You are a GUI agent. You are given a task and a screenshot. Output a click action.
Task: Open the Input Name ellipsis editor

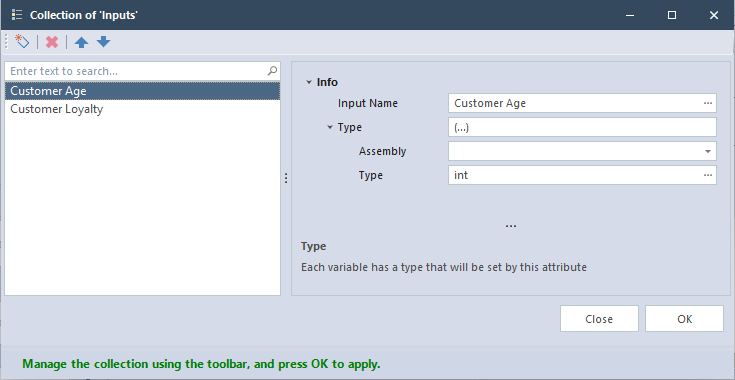(x=708, y=103)
